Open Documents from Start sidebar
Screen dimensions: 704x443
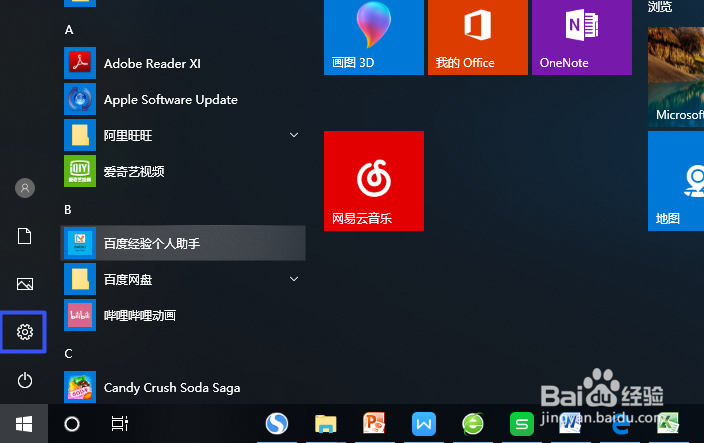[x=25, y=236]
